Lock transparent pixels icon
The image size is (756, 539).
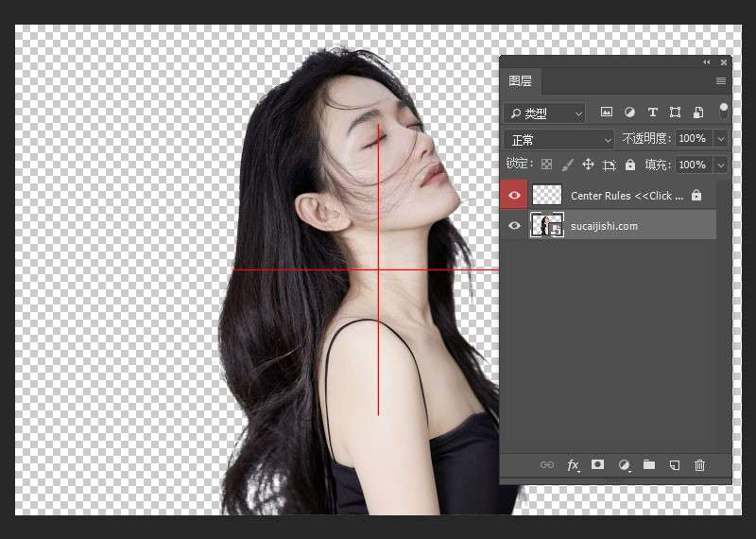coord(546,165)
